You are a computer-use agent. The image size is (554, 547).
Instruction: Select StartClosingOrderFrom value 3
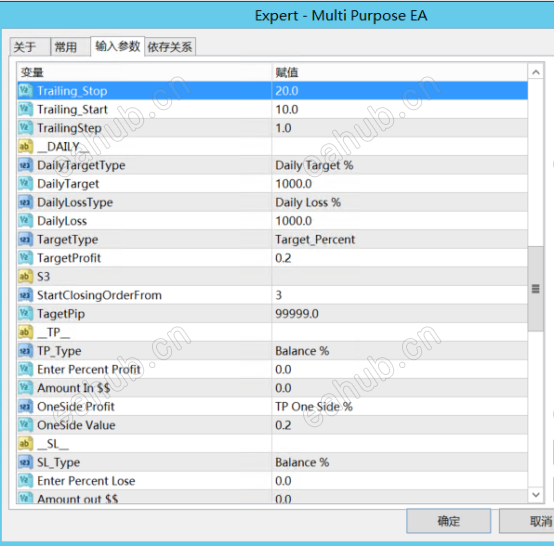(x=400, y=295)
